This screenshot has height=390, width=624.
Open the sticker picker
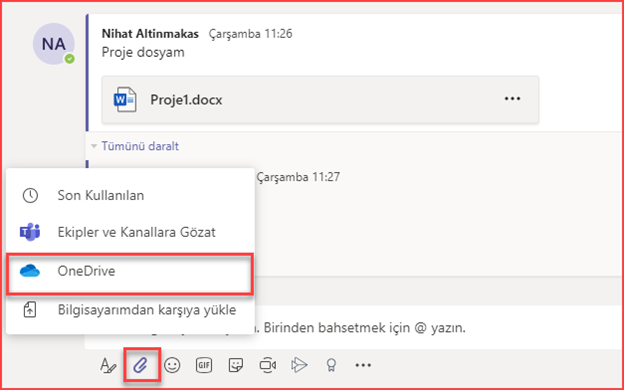point(236,365)
